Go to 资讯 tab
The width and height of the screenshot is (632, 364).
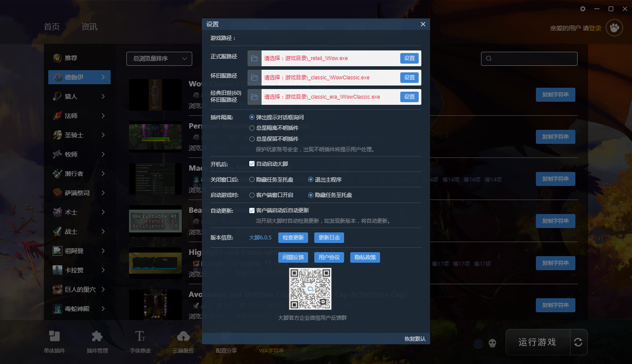(90, 27)
